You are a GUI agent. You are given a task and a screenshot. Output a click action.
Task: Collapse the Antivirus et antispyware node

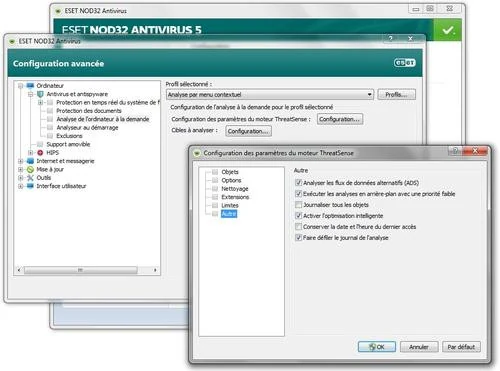coord(31,94)
